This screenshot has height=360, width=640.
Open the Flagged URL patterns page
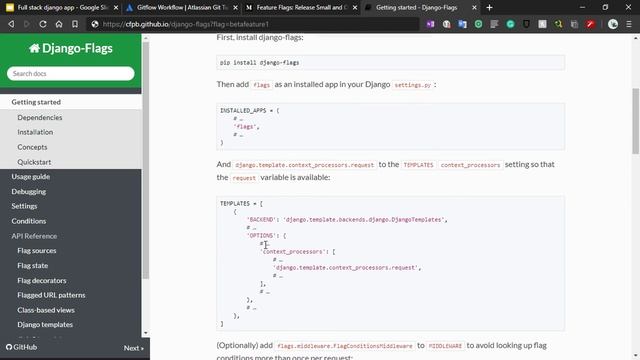(51, 295)
